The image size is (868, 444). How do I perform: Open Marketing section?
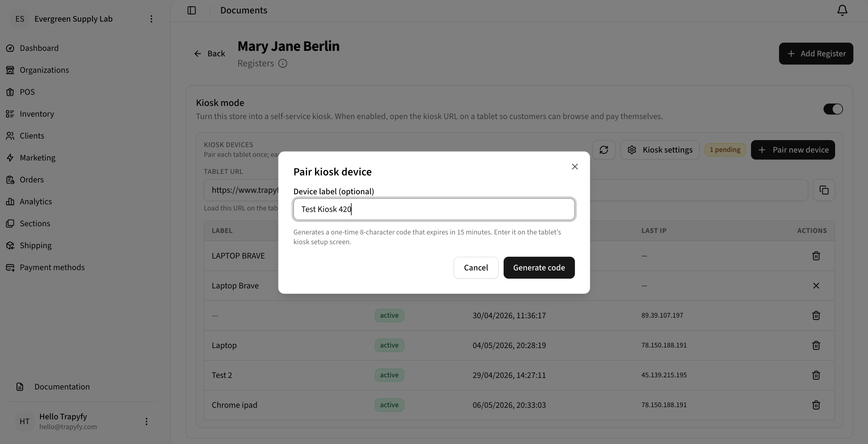(37, 158)
